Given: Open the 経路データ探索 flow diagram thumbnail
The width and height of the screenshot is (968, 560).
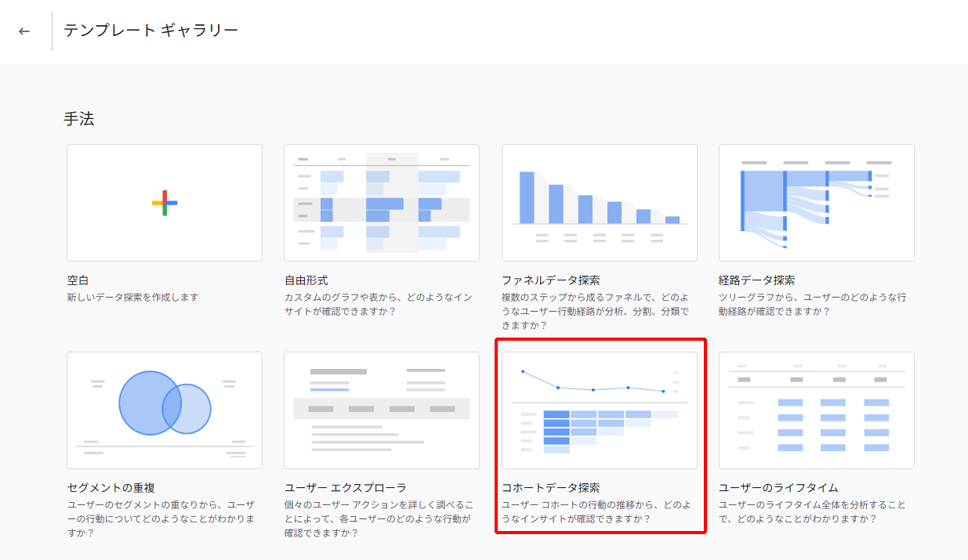Looking at the screenshot, I should pyautogui.click(x=817, y=203).
